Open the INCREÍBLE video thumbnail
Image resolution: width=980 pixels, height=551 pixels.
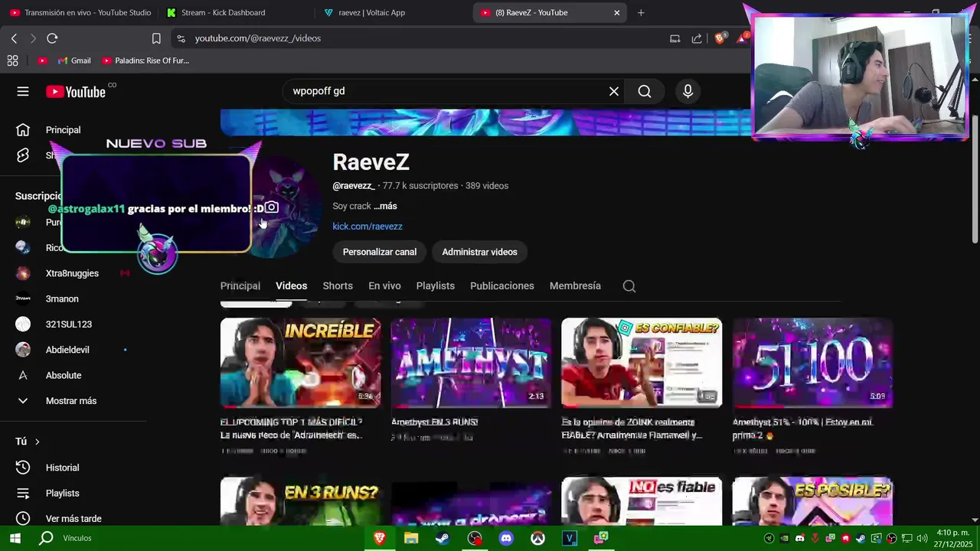click(x=300, y=363)
